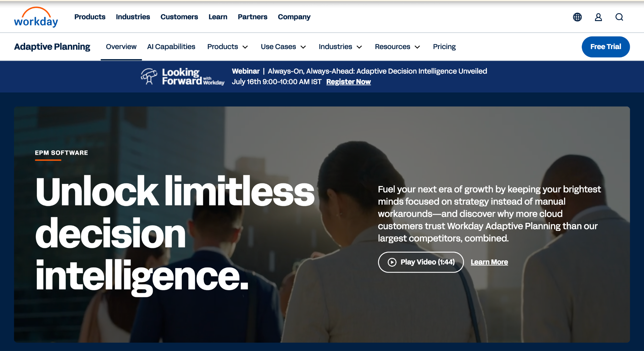The width and height of the screenshot is (644, 351).
Task: Open the Partners top menu
Action: [x=253, y=17]
